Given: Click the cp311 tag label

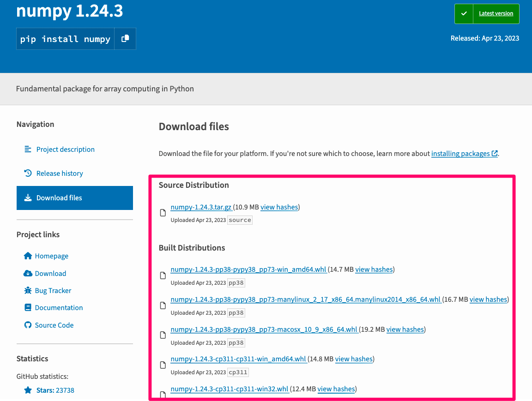Looking at the screenshot, I should pyautogui.click(x=238, y=372).
